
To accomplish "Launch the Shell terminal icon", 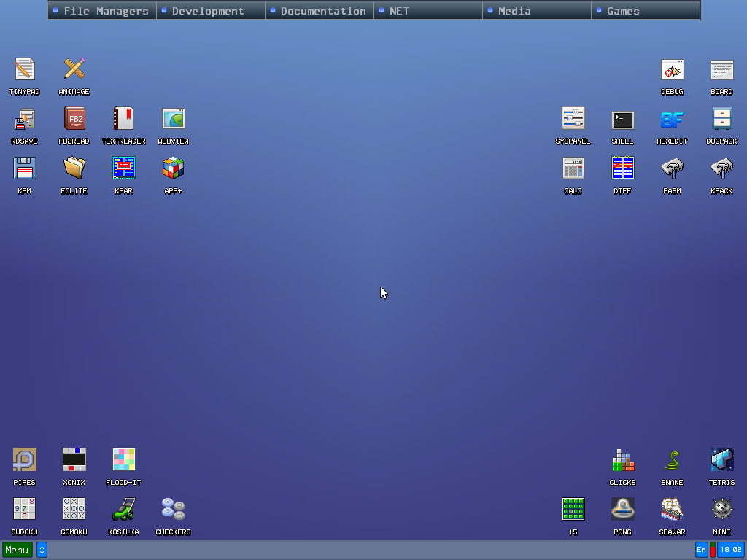I will (622, 120).
